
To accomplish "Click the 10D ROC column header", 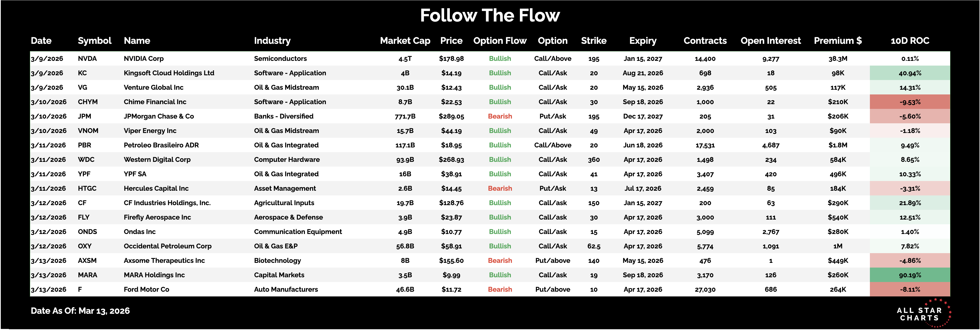I will click(x=910, y=41).
